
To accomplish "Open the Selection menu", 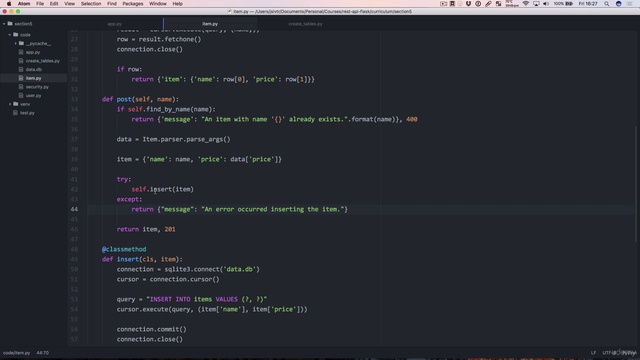I will click(91, 4).
